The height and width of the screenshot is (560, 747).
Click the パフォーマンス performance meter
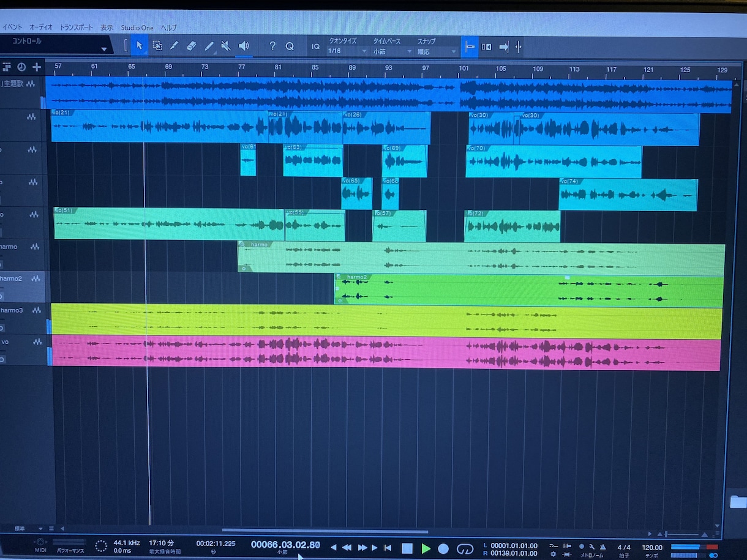pyautogui.click(x=69, y=542)
